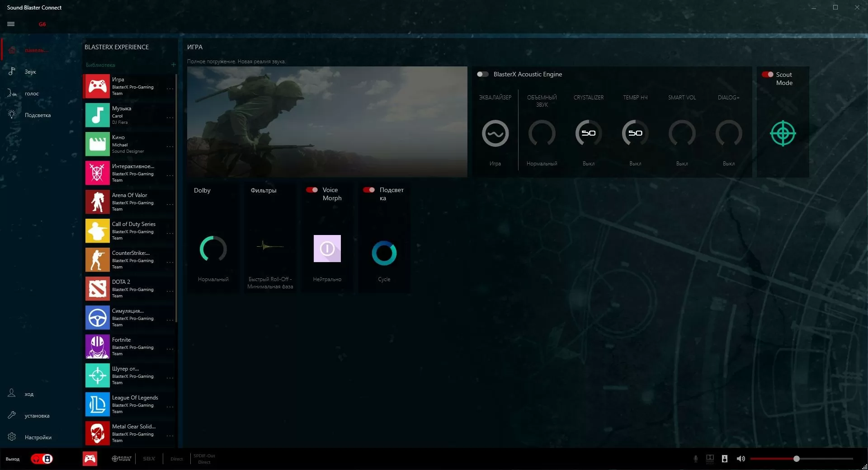Click SPDIF-Out Direct in bottom bar
Image resolution: width=868 pixels, height=470 pixels.
pos(204,459)
